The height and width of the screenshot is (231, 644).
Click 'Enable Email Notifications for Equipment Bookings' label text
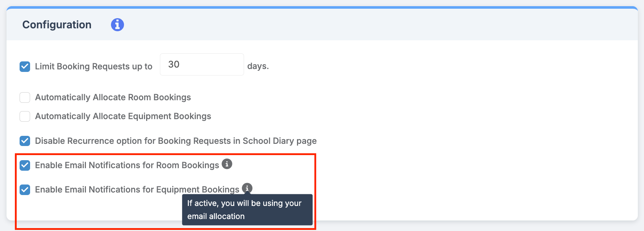137,190
